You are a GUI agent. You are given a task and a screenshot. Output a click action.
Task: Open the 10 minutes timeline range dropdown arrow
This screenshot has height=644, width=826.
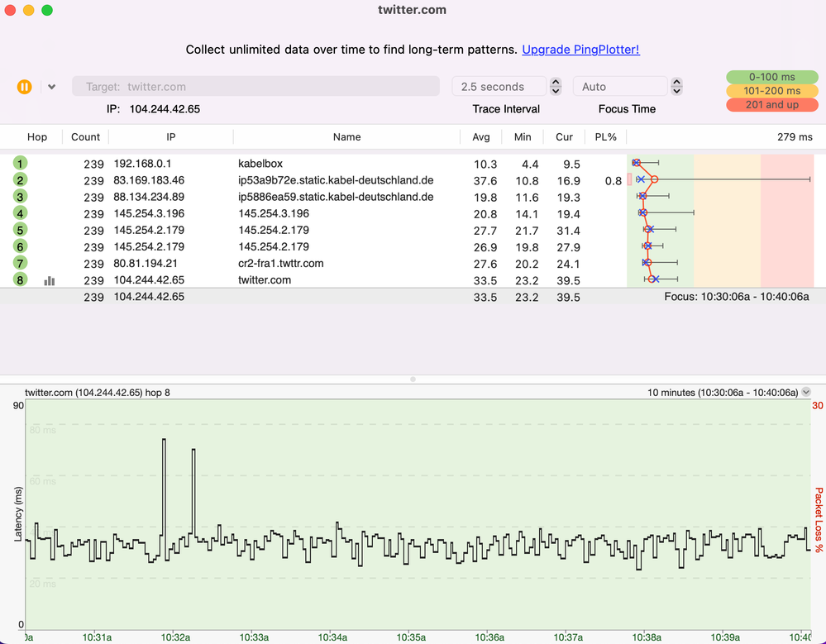806,393
